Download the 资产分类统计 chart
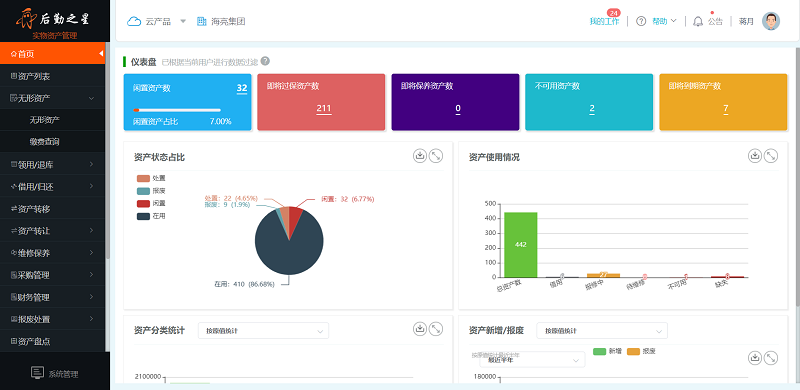The height and width of the screenshot is (390, 800). click(x=420, y=329)
